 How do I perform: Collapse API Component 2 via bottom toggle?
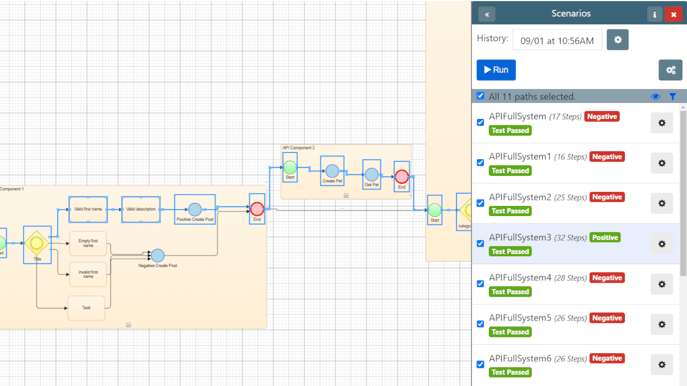(346, 196)
